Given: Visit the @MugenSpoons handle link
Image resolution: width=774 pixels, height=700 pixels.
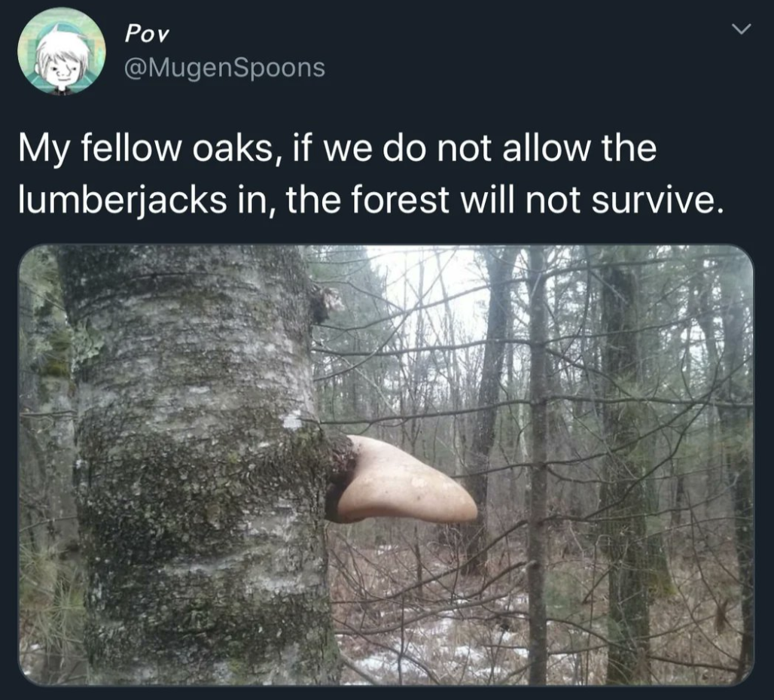Looking at the screenshot, I should coord(224,68).
